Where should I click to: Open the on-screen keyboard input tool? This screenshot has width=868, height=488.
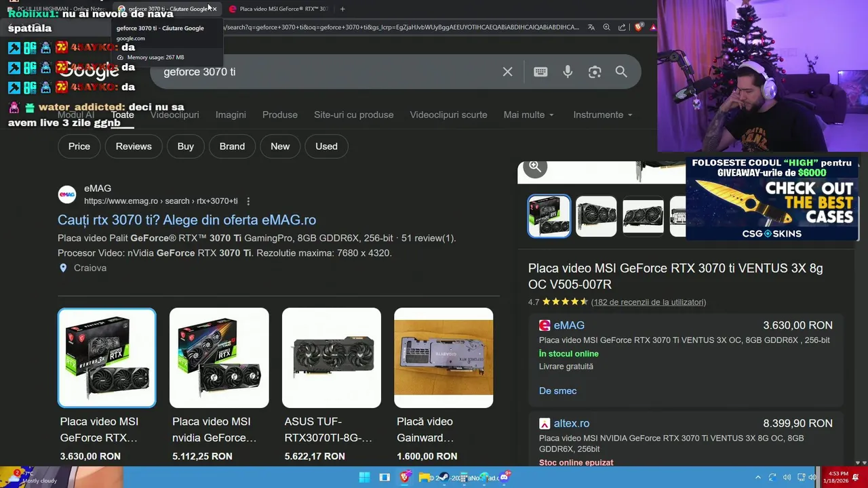(540, 72)
